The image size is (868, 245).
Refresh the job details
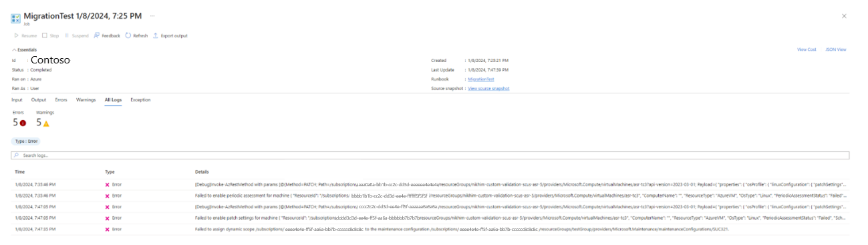pyautogui.click(x=136, y=35)
